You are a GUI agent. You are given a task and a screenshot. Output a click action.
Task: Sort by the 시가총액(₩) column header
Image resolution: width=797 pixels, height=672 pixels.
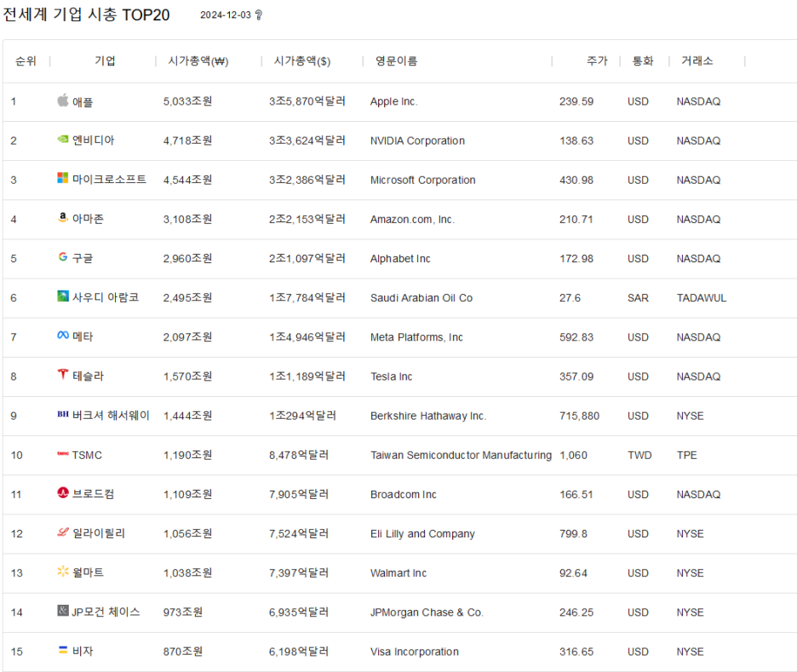[198, 61]
